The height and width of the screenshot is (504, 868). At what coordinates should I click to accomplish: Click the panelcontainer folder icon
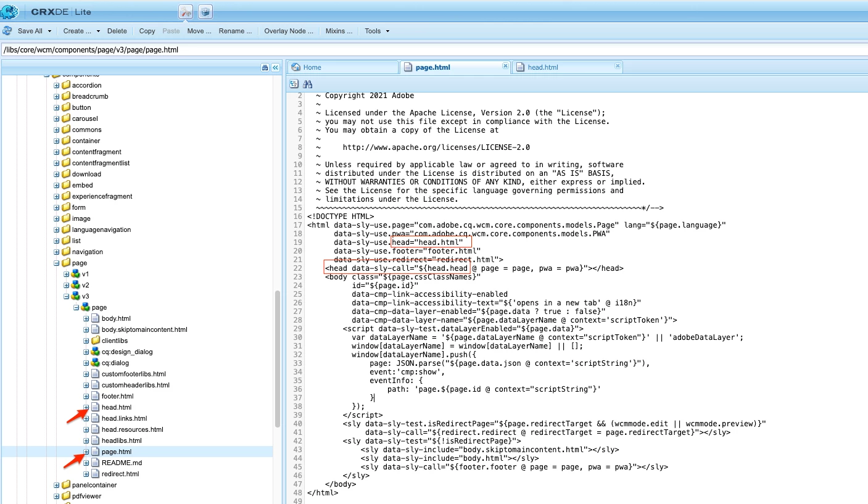(x=66, y=485)
